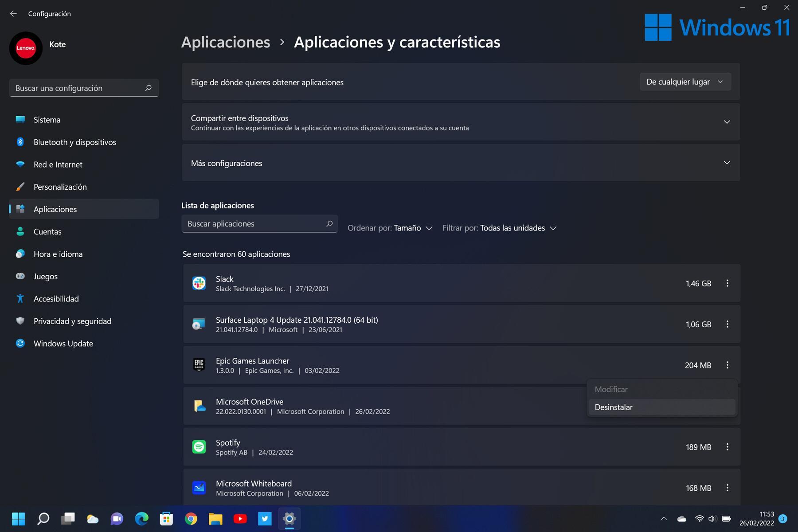Launch Google Chrome from the taskbar

pyautogui.click(x=191, y=518)
